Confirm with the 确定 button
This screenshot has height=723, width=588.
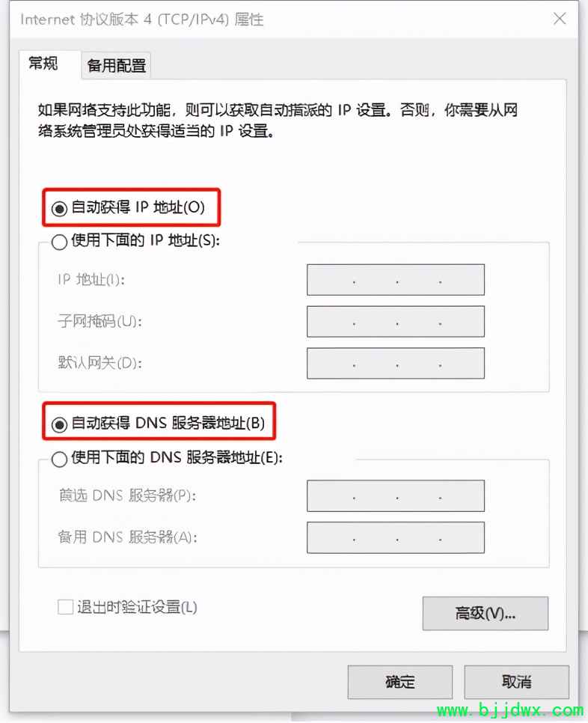400,682
